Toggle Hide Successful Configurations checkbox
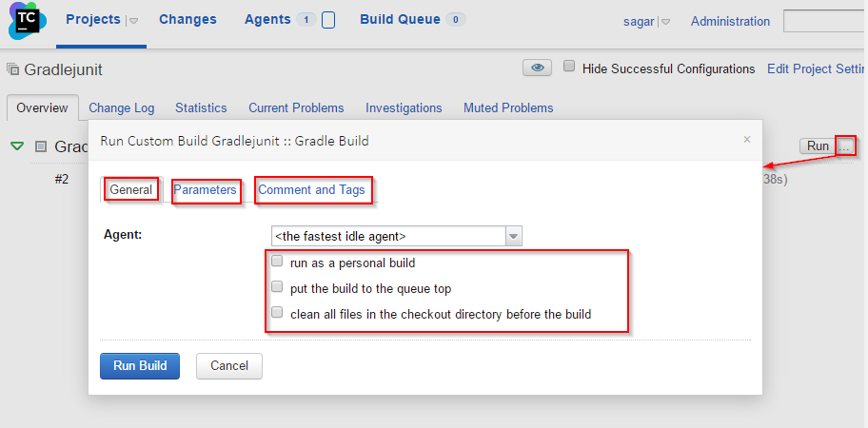This screenshot has width=868, height=428. pyautogui.click(x=568, y=67)
